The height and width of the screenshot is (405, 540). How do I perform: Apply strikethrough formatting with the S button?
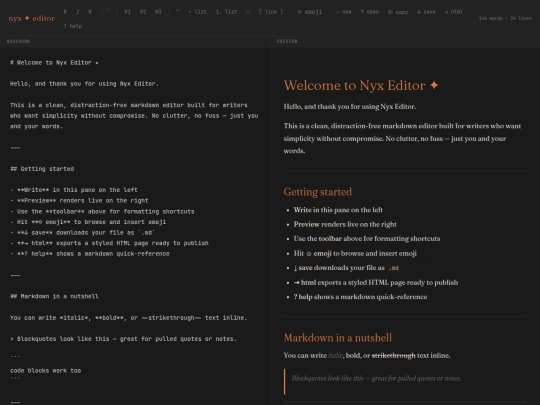click(x=90, y=12)
